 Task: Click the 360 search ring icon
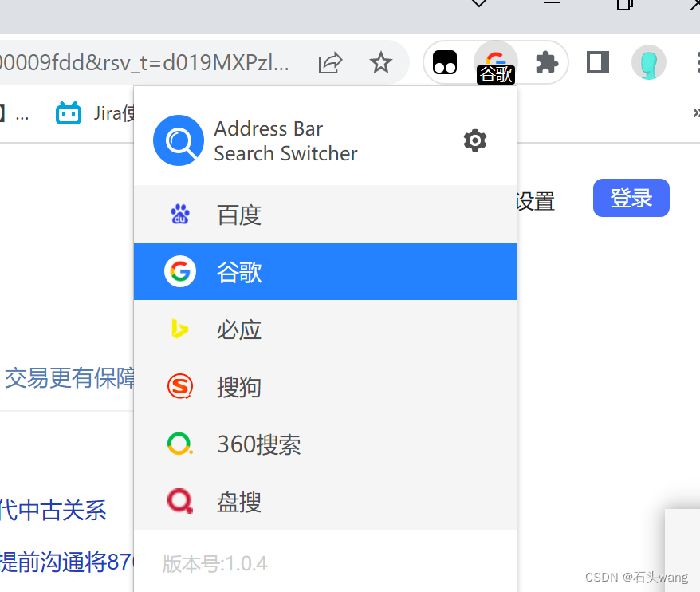tap(180, 444)
